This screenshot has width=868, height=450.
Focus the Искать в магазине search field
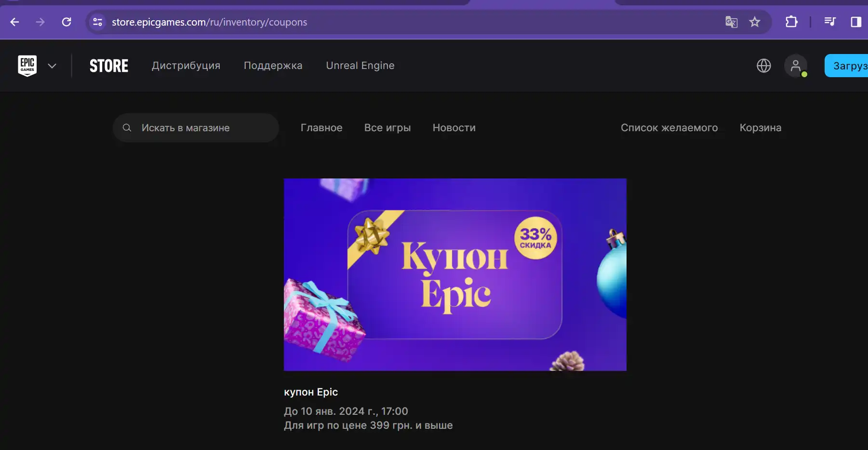tap(196, 128)
